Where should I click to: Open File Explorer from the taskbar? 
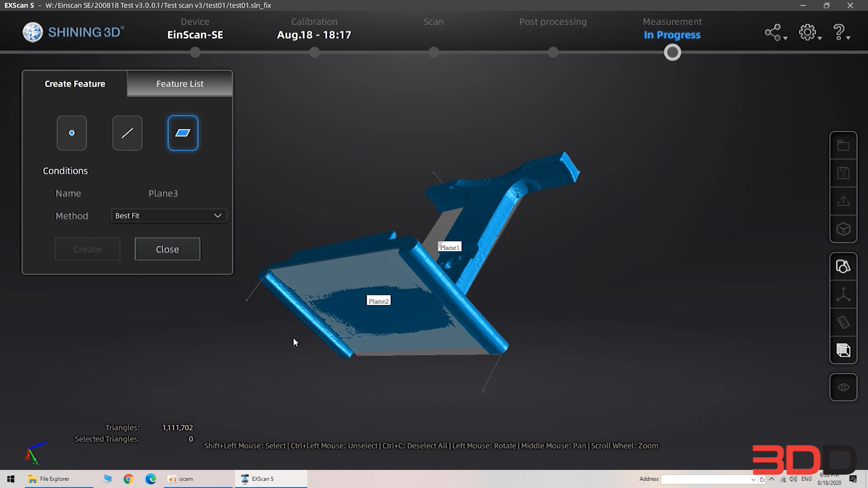pyautogui.click(x=49, y=479)
